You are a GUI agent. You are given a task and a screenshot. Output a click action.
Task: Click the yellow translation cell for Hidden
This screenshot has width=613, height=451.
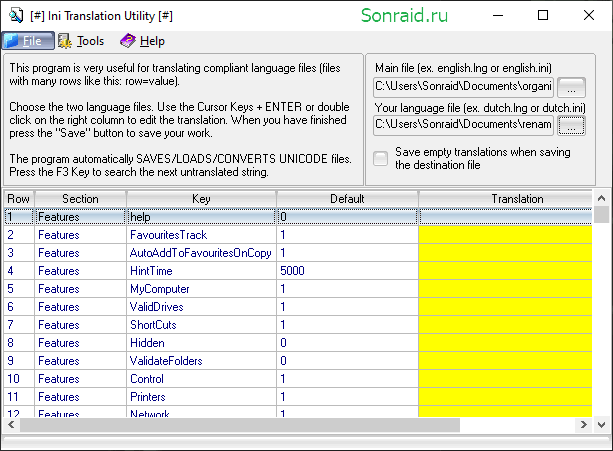pos(505,343)
